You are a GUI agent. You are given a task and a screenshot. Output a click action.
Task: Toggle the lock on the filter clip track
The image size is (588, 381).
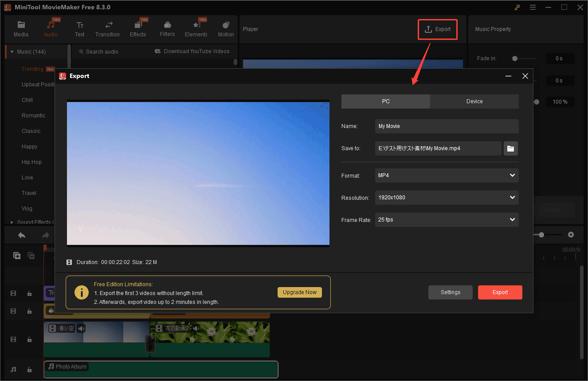pos(29,311)
